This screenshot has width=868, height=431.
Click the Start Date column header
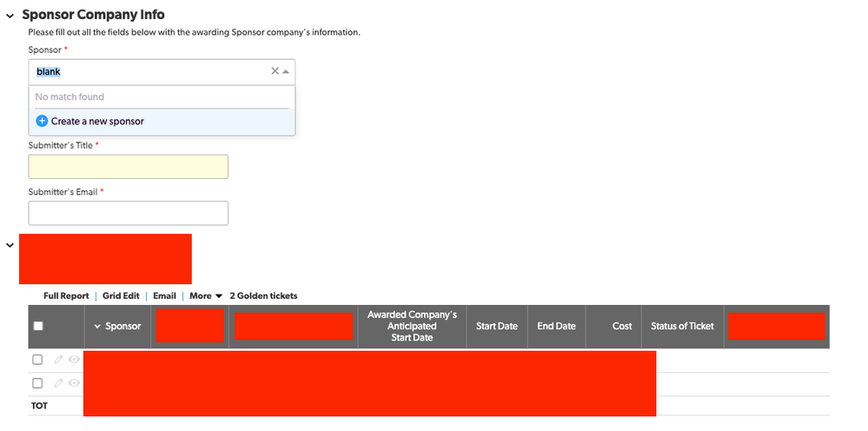[496, 327]
